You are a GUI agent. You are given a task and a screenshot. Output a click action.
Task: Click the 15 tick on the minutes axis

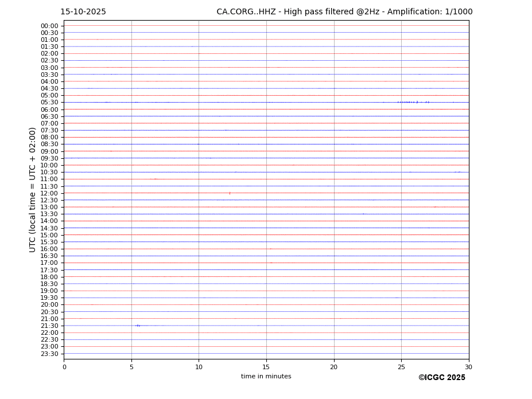(266, 367)
